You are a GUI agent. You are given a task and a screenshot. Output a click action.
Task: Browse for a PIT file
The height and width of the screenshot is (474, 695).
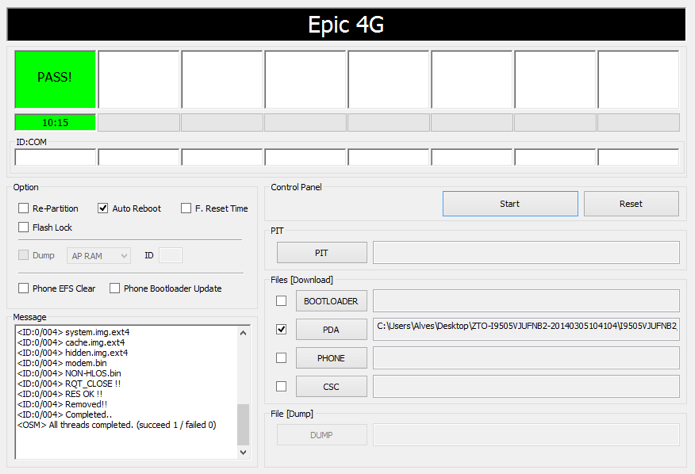click(x=322, y=253)
